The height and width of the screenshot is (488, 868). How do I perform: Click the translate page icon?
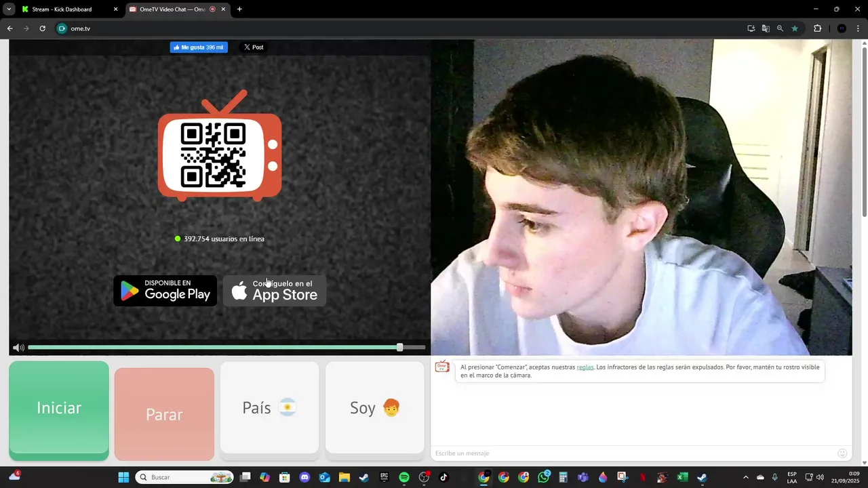pyautogui.click(x=766, y=28)
